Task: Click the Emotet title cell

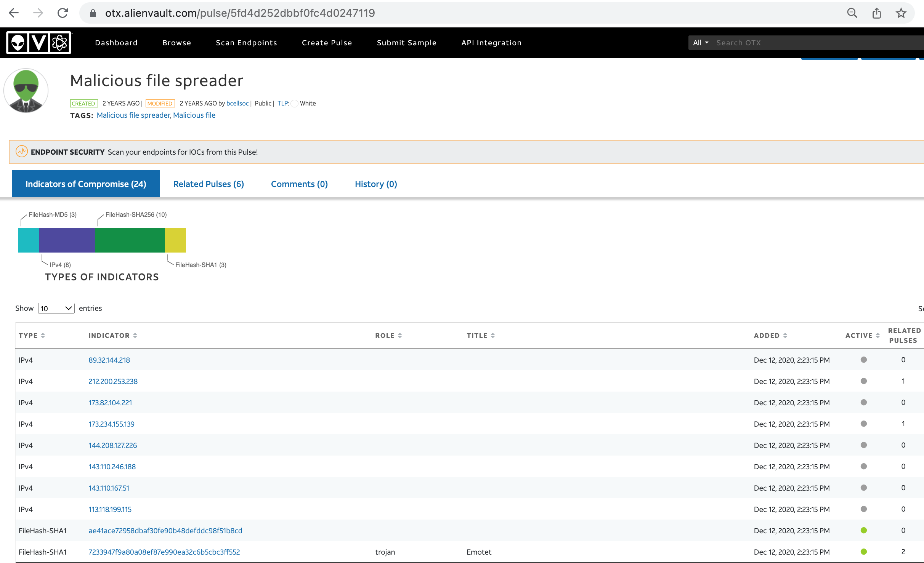Action: click(479, 552)
